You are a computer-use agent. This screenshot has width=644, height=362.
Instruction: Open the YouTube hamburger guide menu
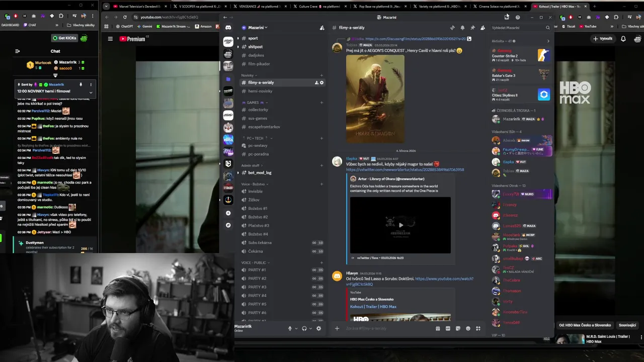point(110,39)
